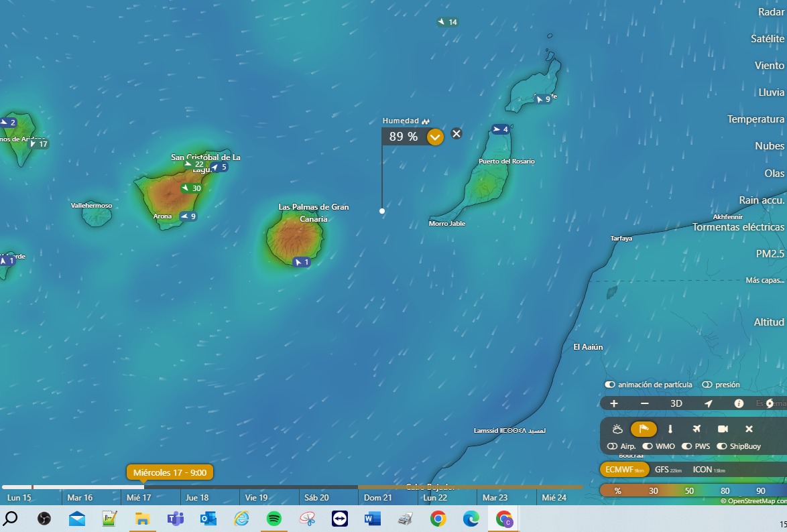The image size is (787, 532).
Task: Click the Tarfaya map label
Action: pyautogui.click(x=621, y=239)
